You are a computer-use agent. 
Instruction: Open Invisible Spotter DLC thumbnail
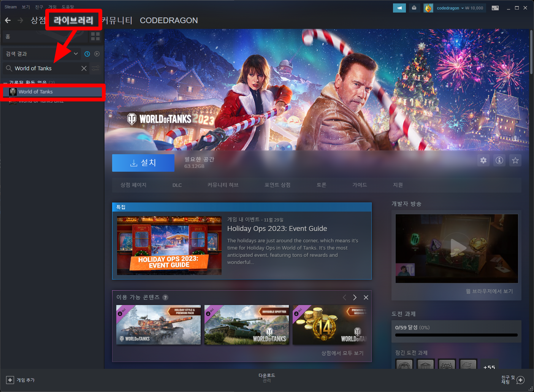tap(247, 325)
